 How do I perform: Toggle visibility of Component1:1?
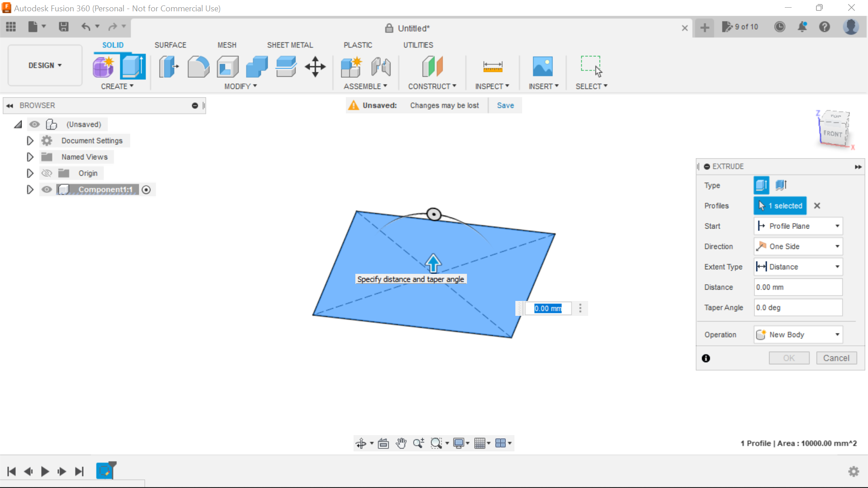click(x=47, y=189)
